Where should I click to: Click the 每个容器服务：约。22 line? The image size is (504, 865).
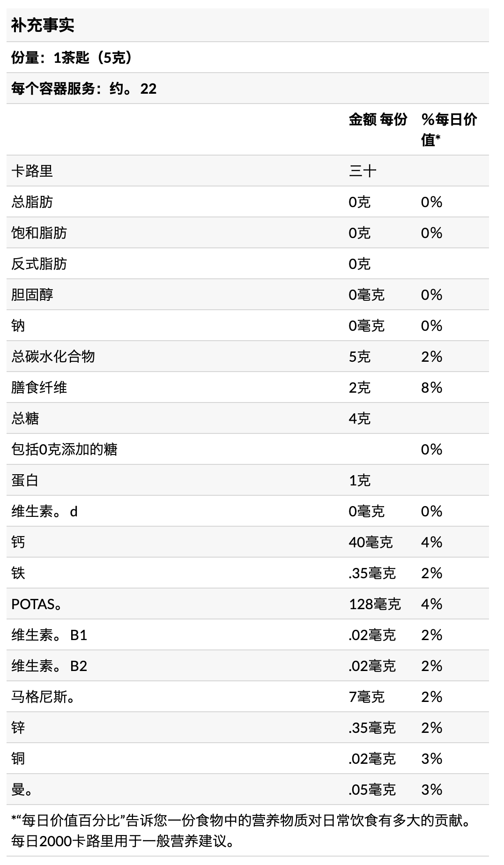click(84, 89)
